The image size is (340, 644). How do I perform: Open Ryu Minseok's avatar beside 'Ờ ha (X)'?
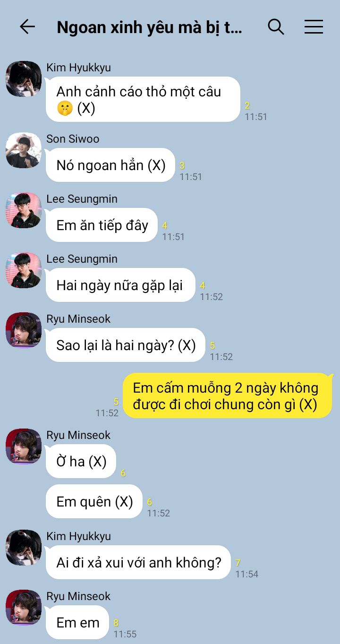[24, 447]
